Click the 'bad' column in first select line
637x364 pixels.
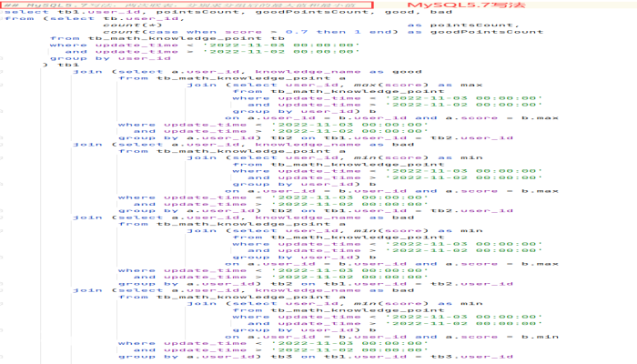tap(441, 12)
